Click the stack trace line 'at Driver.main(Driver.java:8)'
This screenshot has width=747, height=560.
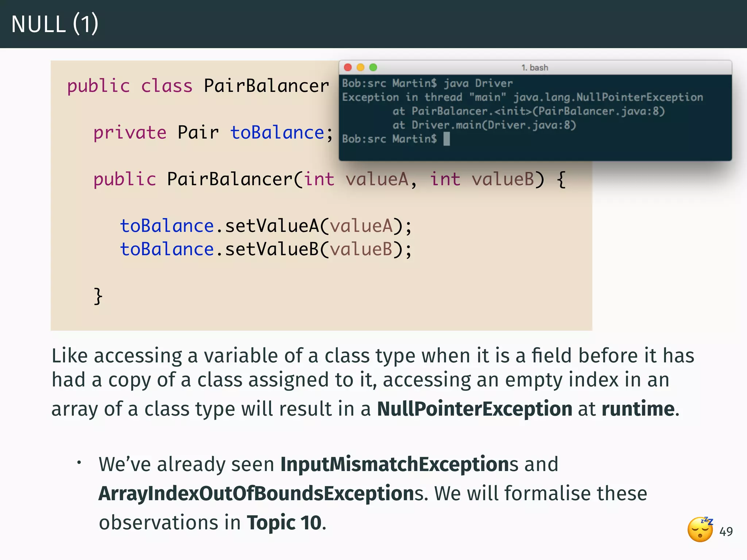point(484,125)
